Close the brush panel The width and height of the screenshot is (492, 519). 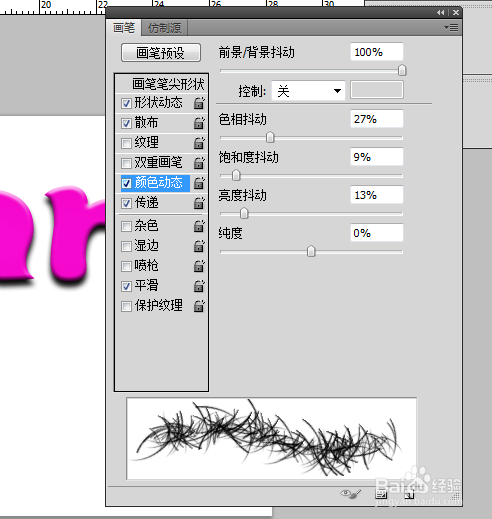(x=456, y=13)
